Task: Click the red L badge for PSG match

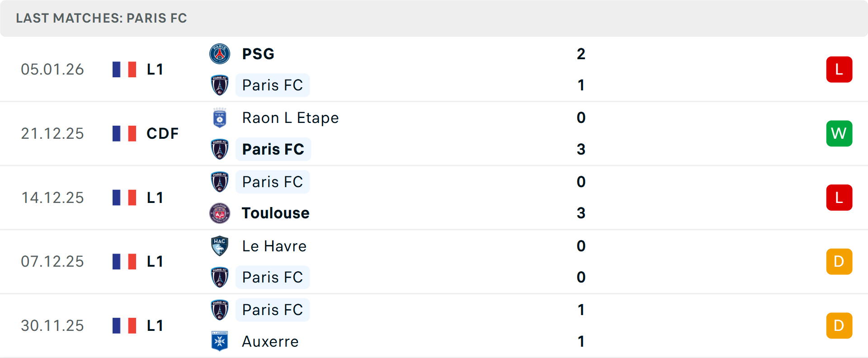Action: coord(839,69)
